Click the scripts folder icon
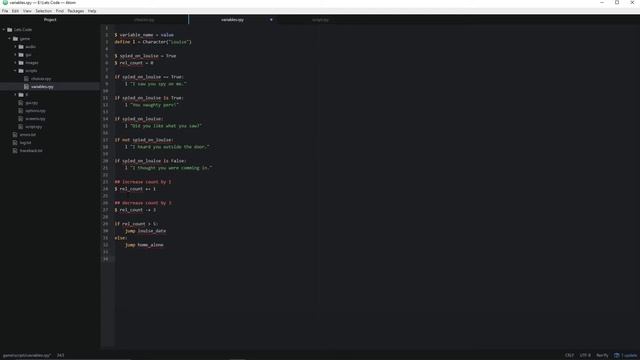This screenshot has height=360, width=640. coord(21,71)
